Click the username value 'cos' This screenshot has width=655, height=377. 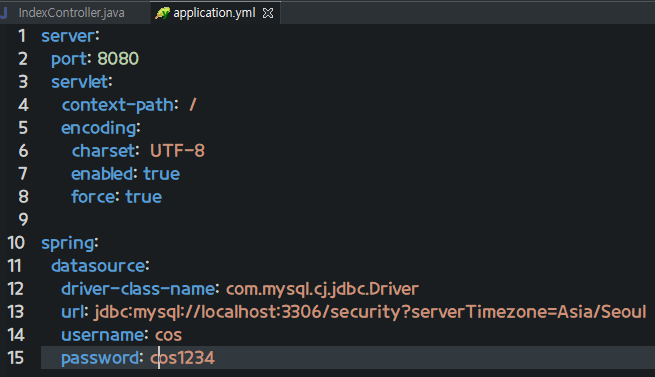pyautogui.click(x=168, y=335)
